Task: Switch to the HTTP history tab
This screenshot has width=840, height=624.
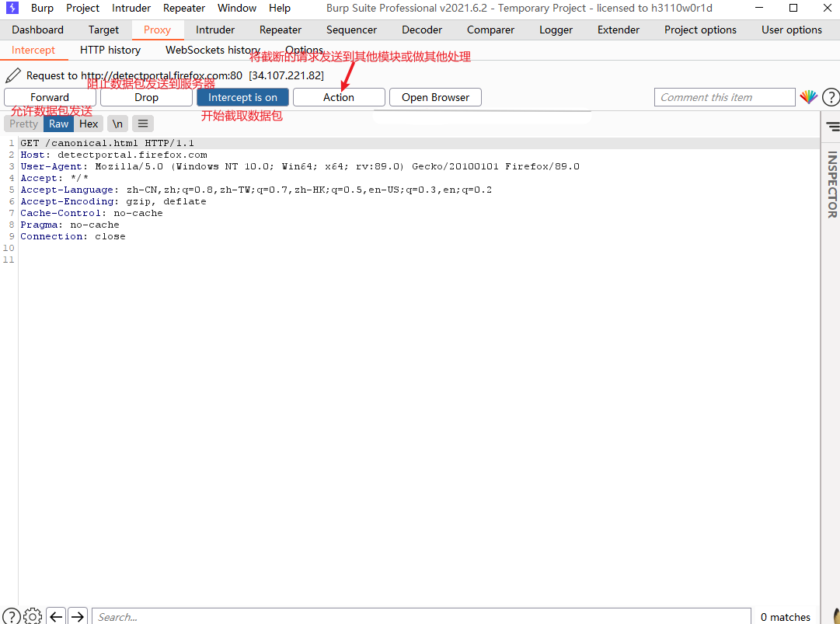Action: [x=110, y=49]
